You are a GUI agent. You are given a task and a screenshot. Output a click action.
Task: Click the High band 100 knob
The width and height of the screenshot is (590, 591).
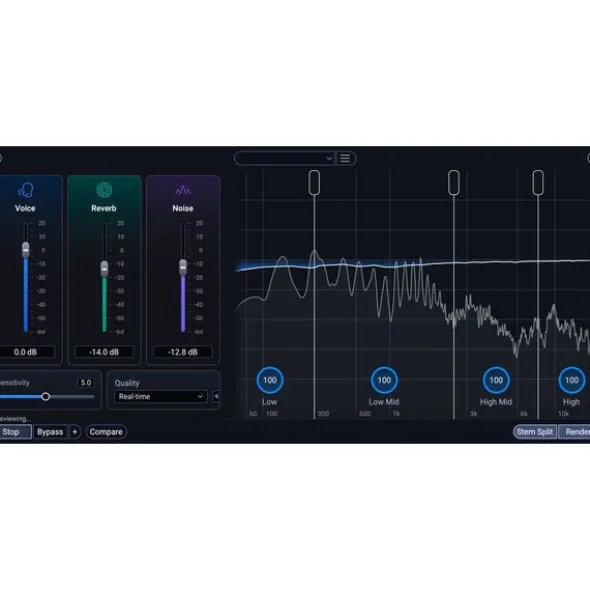pyautogui.click(x=572, y=380)
